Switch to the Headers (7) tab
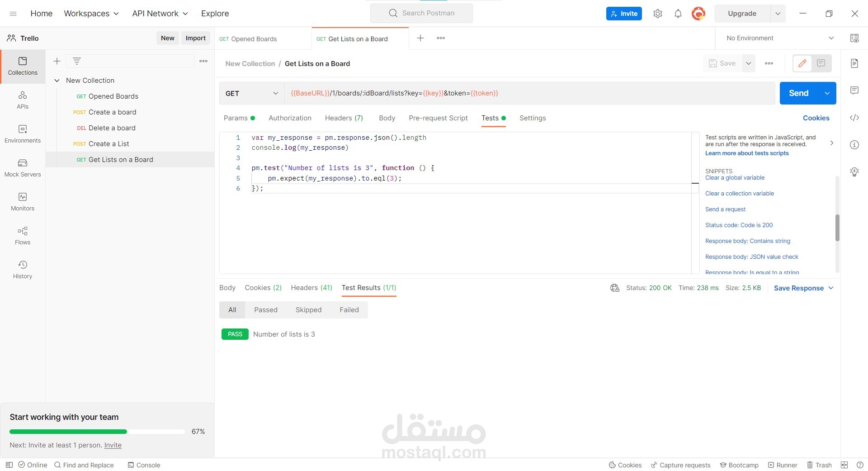The image size is (868, 471). click(344, 118)
